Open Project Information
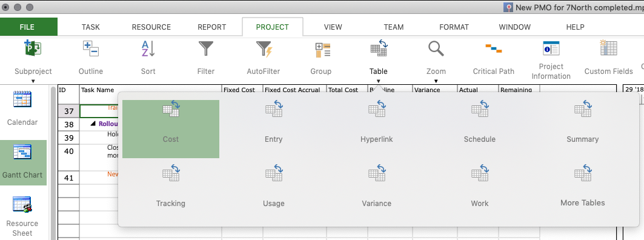 click(551, 60)
